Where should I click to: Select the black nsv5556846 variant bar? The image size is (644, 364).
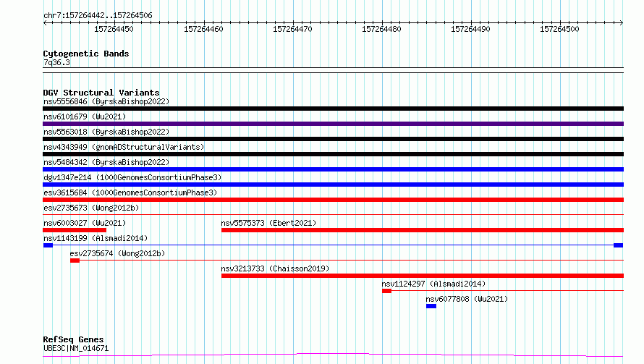click(333, 109)
